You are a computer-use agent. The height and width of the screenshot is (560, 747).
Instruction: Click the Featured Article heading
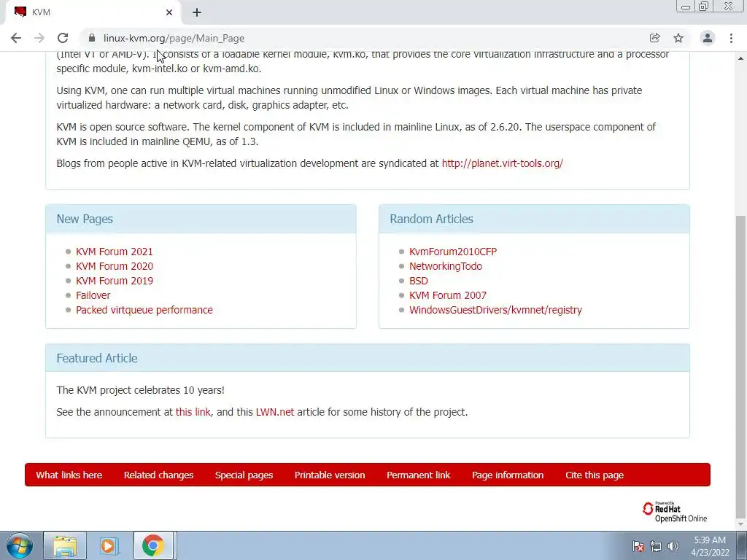click(97, 358)
